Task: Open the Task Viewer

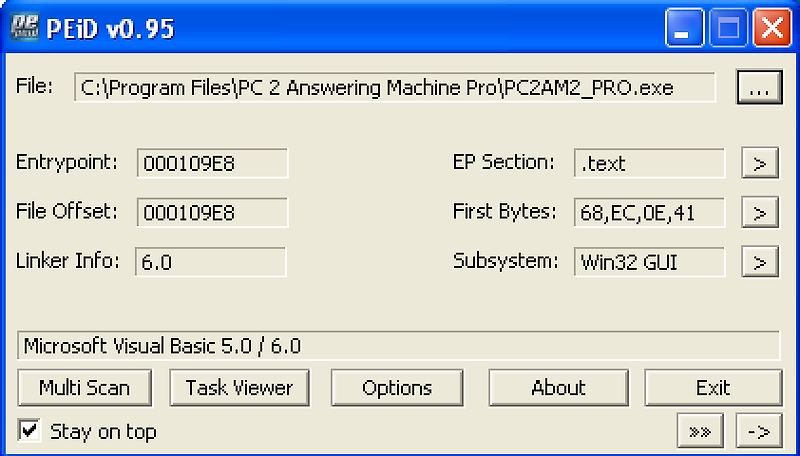Action: pos(239,388)
